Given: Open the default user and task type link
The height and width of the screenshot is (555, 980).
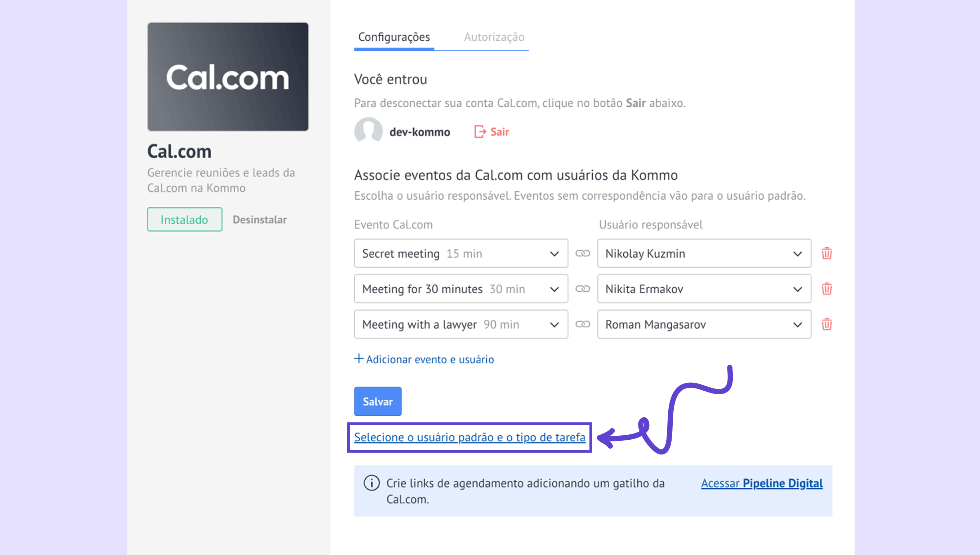Looking at the screenshot, I should click(469, 437).
